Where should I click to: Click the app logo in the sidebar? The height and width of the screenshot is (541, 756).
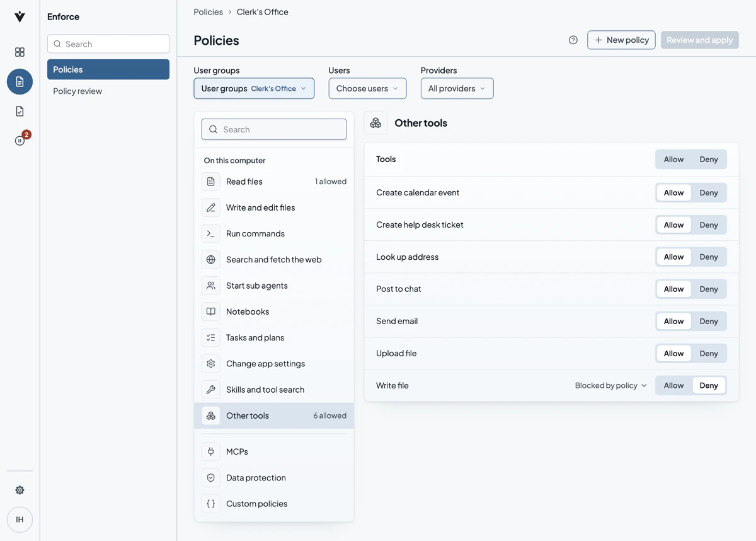20,17
